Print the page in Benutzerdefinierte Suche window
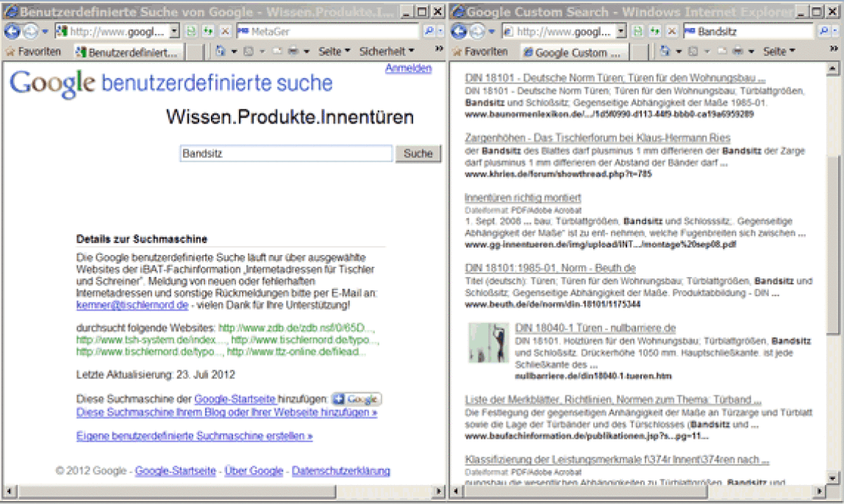Image resolution: width=844 pixels, height=504 pixels. click(x=293, y=51)
